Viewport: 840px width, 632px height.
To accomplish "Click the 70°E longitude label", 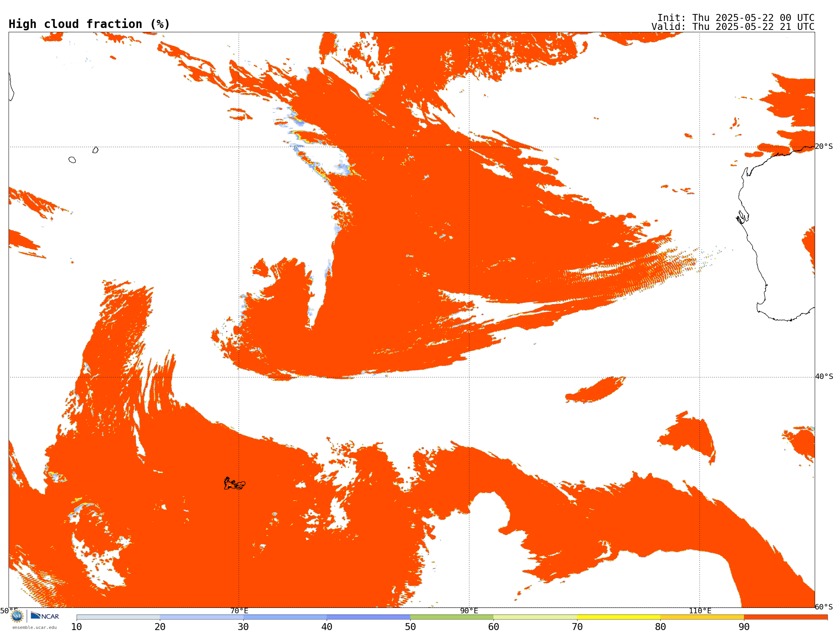I will (239, 611).
